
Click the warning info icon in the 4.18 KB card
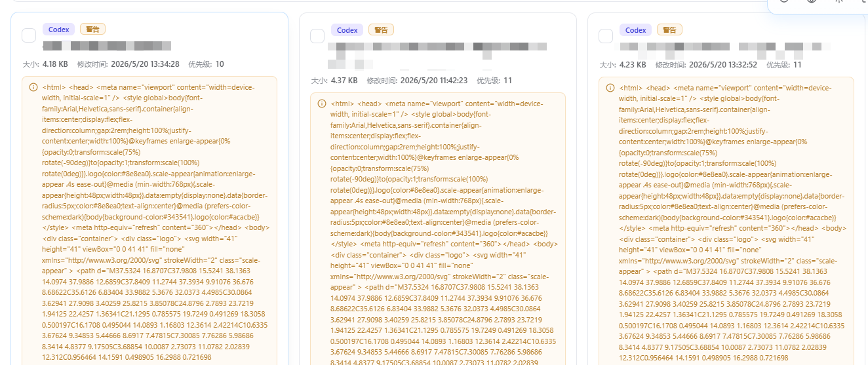33,87
